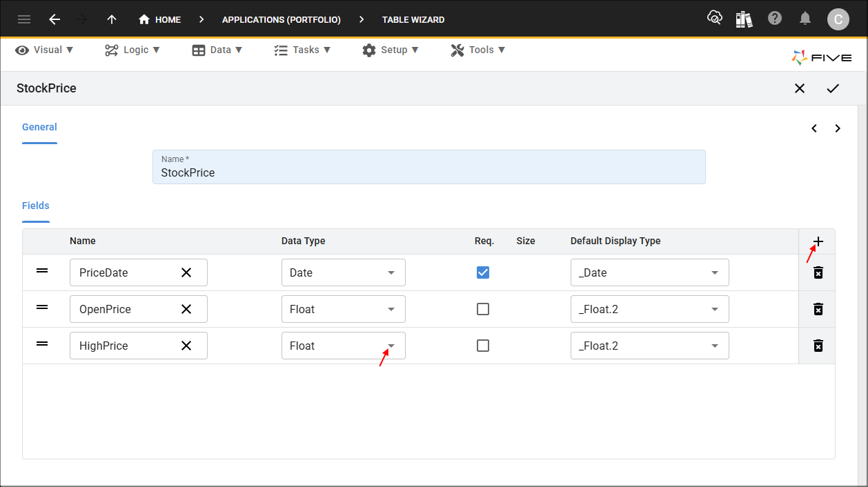Go back with the left arrow

(55, 19)
